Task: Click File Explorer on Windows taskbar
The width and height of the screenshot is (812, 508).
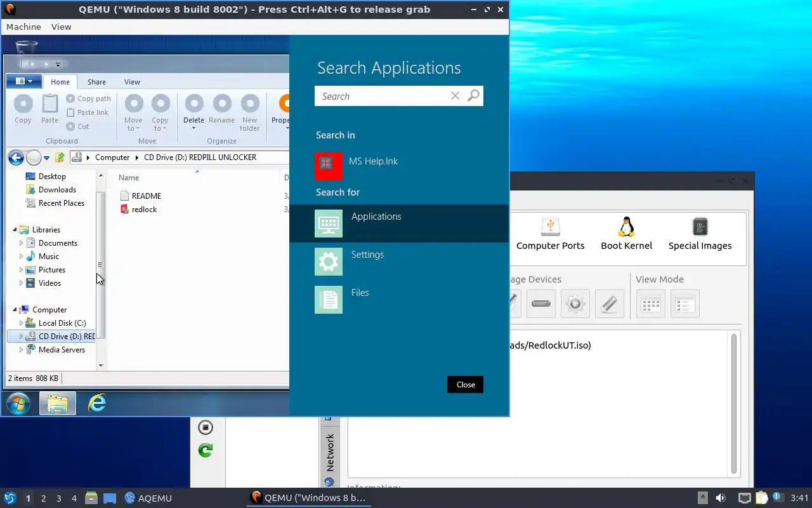Action: pyautogui.click(x=58, y=404)
